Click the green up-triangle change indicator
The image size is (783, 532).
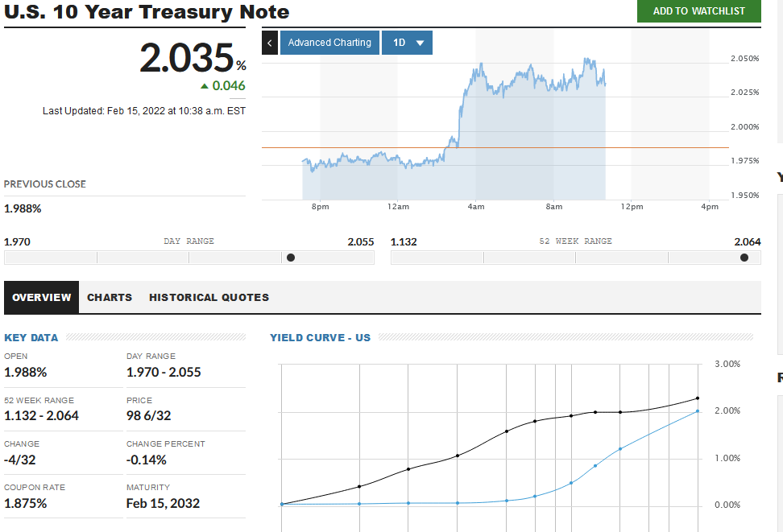click(205, 86)
